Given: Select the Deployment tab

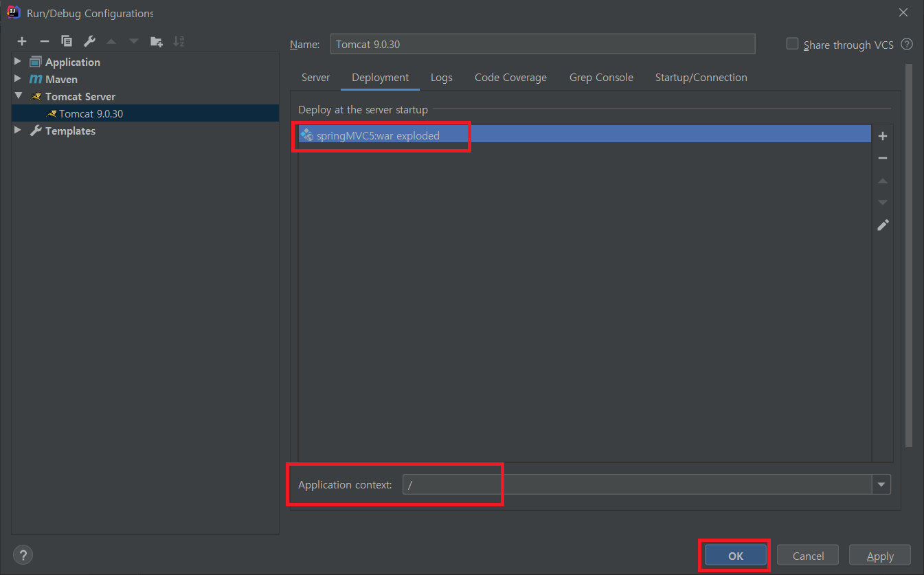Looking at the screenshot, I should coord(381,78).
